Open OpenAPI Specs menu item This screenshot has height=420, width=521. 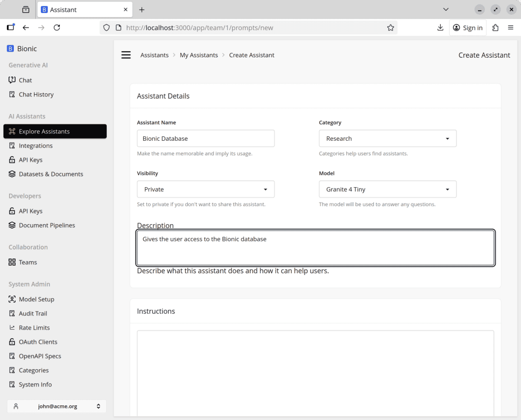tap(40, 356)
